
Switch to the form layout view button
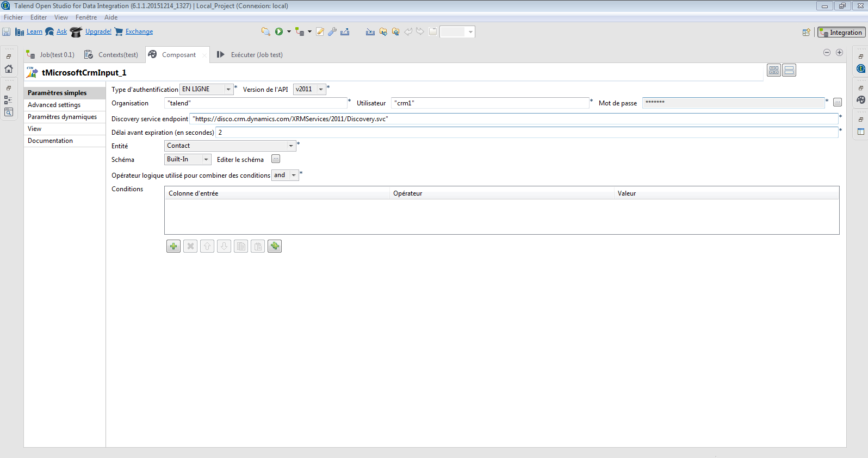(x=789, y=70)
